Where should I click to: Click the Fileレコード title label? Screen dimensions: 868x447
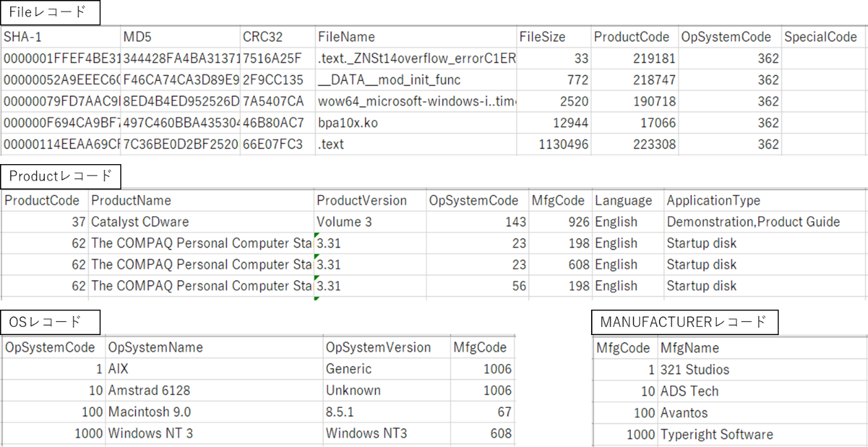tap(50, 12)
